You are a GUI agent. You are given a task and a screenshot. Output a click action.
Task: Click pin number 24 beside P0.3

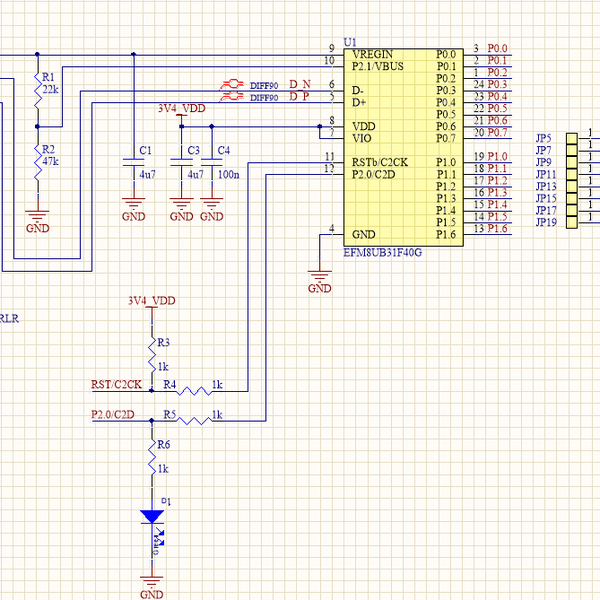(479, 84)
